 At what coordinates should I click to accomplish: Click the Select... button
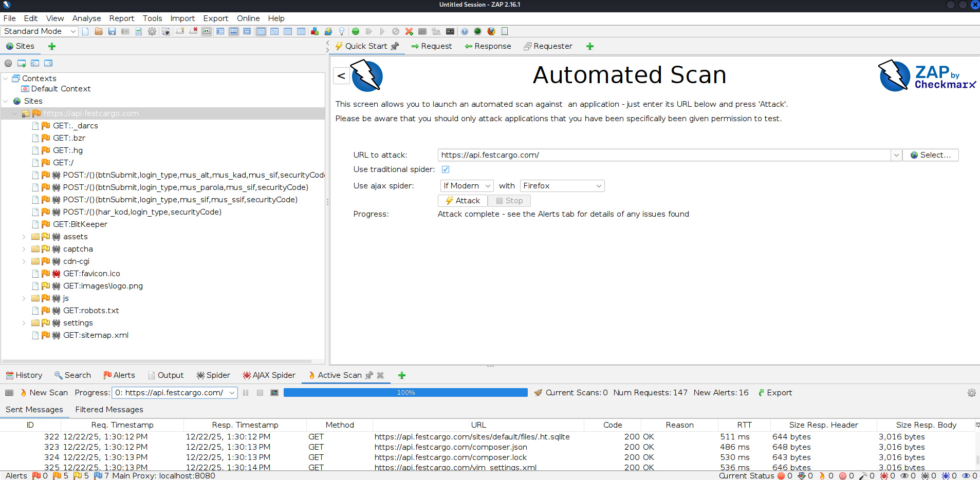pos(931,155)
